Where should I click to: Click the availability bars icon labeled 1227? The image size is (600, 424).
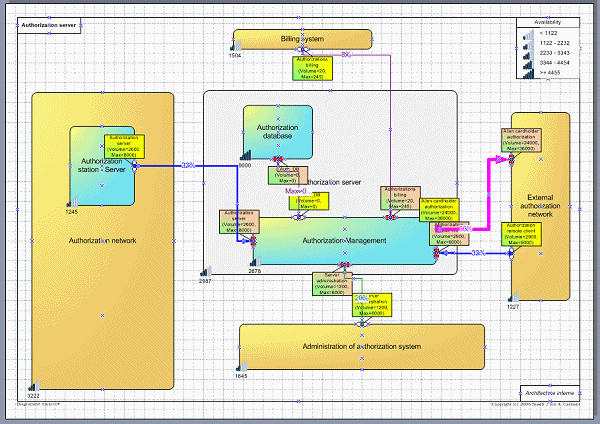(x=514, y=297)
